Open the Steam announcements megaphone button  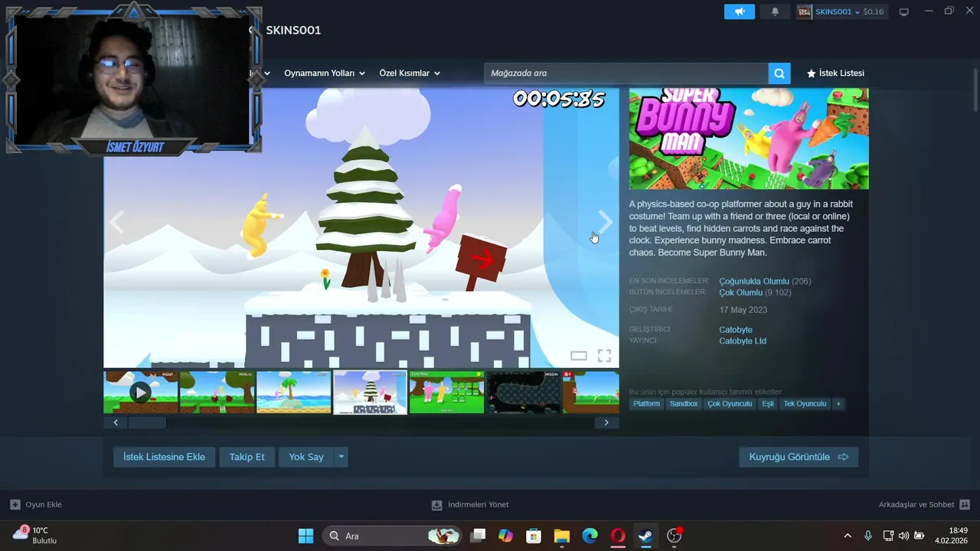click(739, 11)
